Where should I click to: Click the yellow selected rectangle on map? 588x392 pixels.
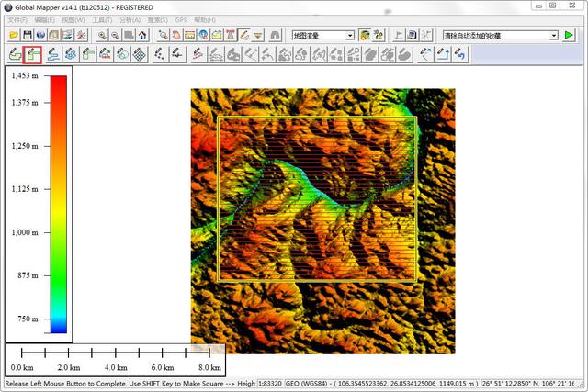click(317, 199)
